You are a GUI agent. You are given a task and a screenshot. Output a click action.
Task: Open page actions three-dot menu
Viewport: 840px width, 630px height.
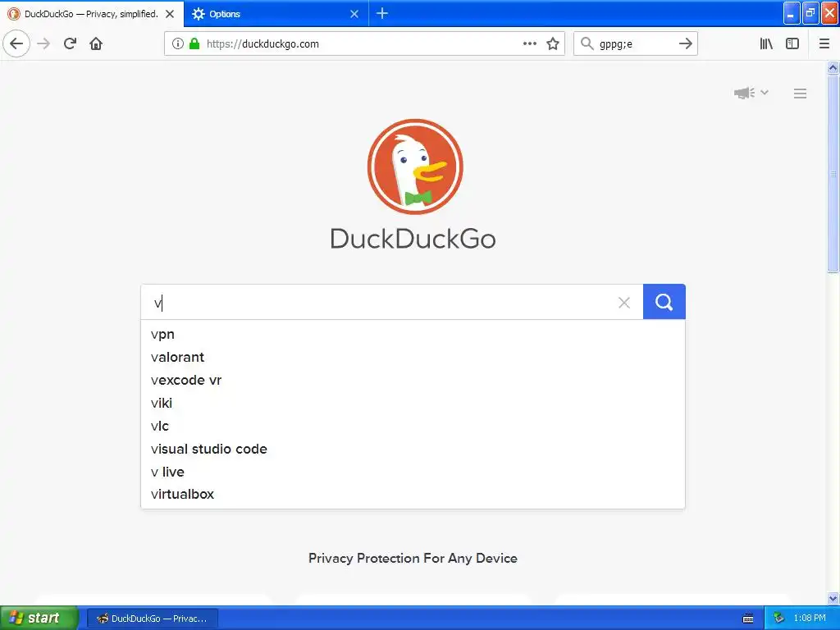pos(530,43)
